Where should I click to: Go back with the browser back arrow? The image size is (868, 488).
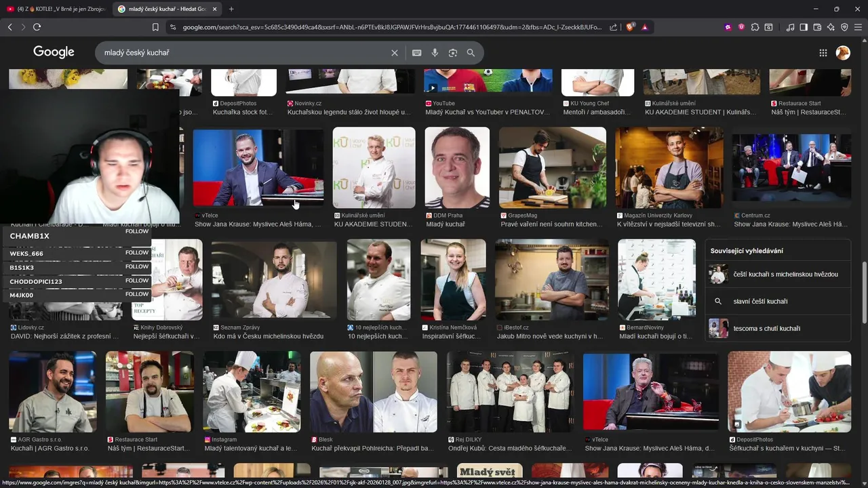click(x=9, y=27)
